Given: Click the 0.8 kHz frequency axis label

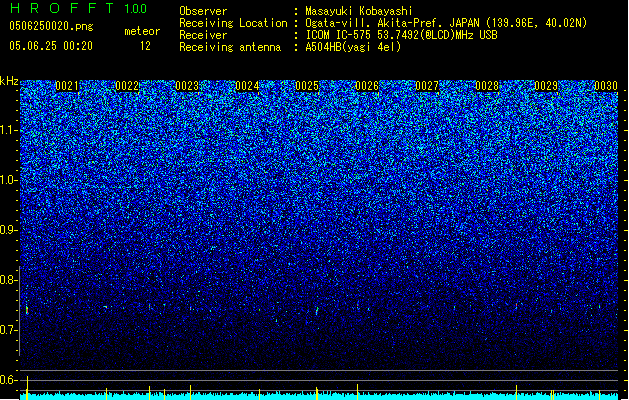Looking at the screenshot, I should click(x=9, y=280).
